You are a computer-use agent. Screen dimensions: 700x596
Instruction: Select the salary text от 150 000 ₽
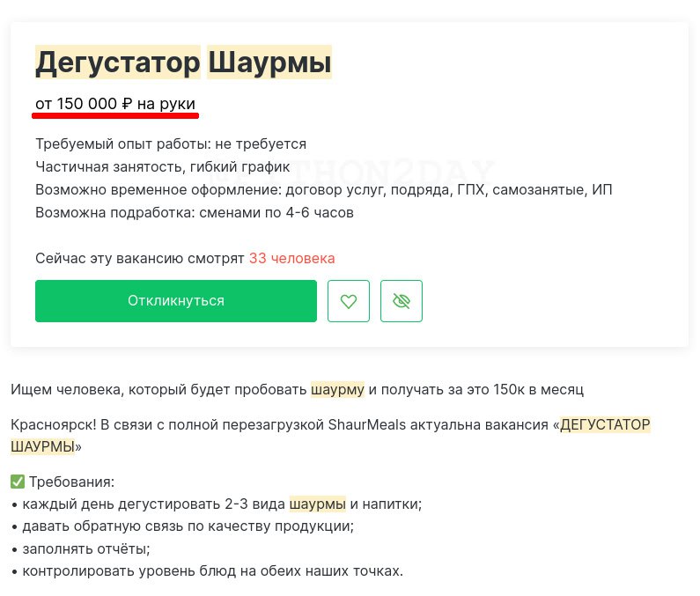(x=84, y=104)
